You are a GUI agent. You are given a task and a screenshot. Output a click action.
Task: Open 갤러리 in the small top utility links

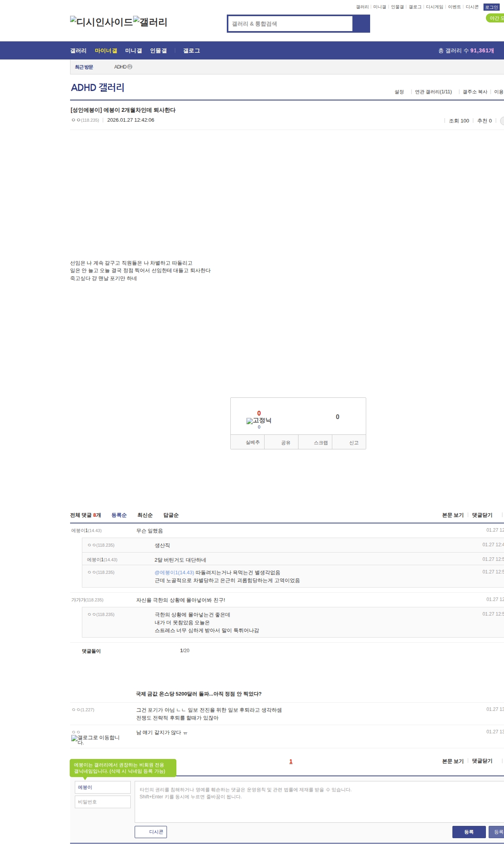[362, 7]
